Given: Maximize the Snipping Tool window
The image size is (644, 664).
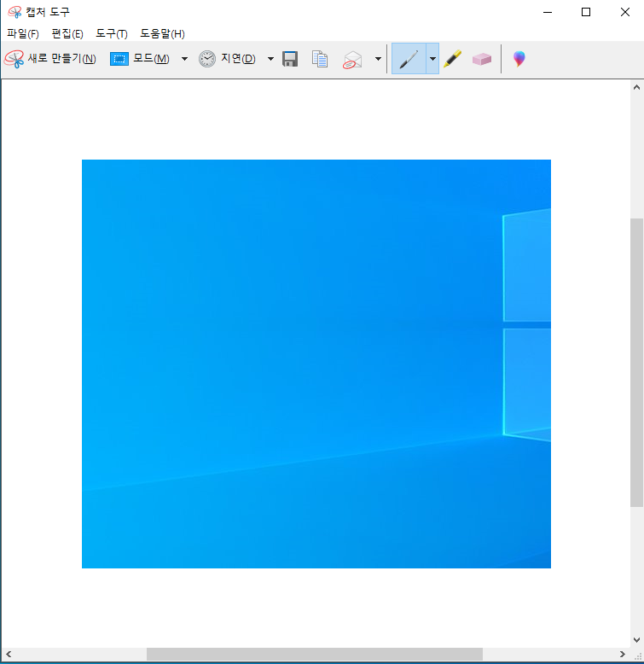Looking at the screenshot, I should pyautogui.click(x=586, y=12).
